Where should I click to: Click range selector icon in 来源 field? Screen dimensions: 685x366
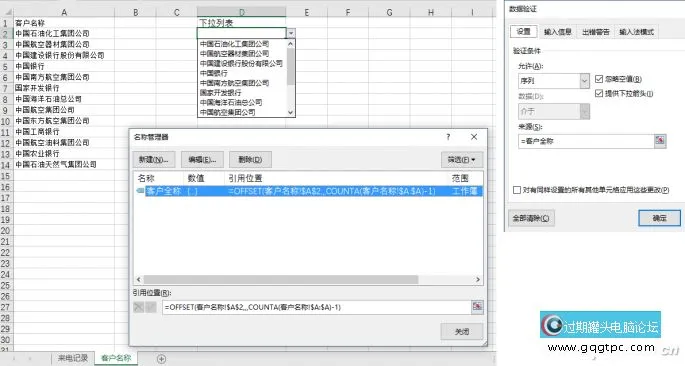[x=660, y=141]
